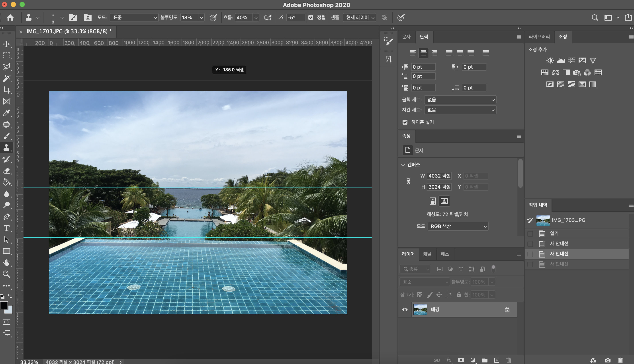634x364 pixels.
Task: Choose the Eyedropper tool
Action: point(6,113)
